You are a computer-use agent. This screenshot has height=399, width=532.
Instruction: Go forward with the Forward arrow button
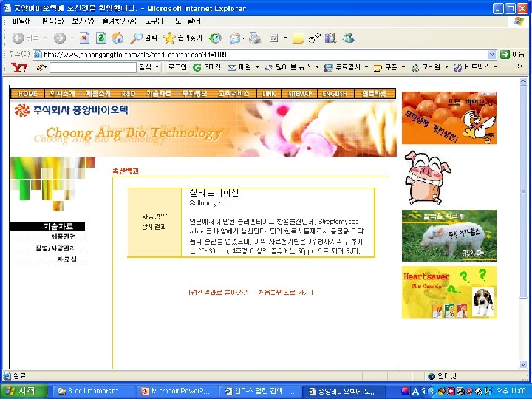point(60,38)
